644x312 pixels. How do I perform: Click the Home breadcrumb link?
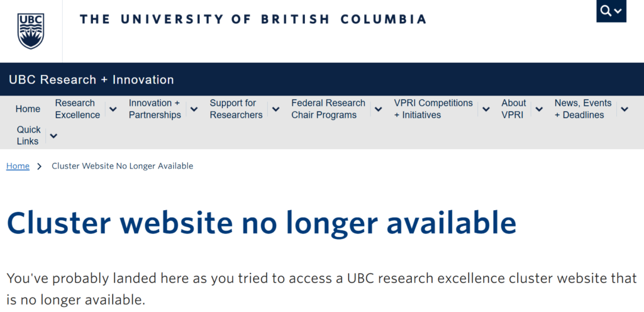tap(18, 166)
